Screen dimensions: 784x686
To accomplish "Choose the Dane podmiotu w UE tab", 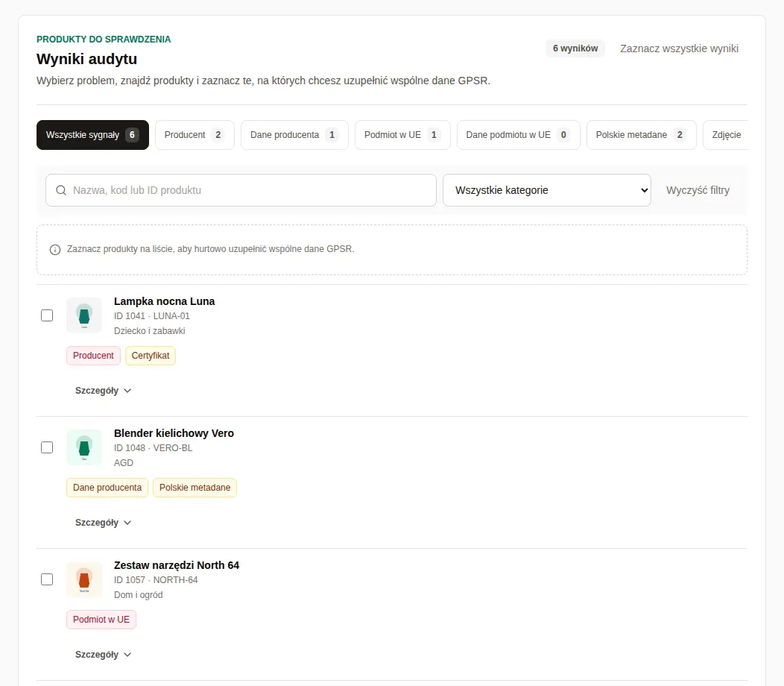I will coord(519,135).
